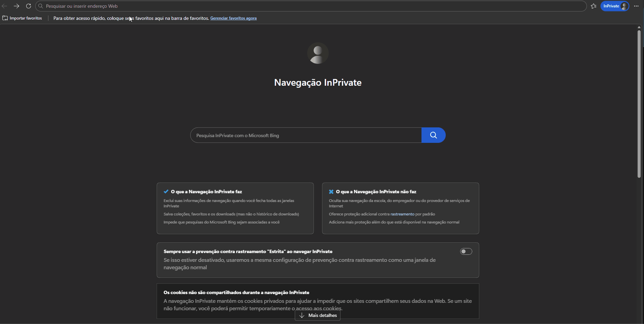Enable the Estrita tracking prevention toggle
This screenshot has width=644, height=324.
pos(466,251)
